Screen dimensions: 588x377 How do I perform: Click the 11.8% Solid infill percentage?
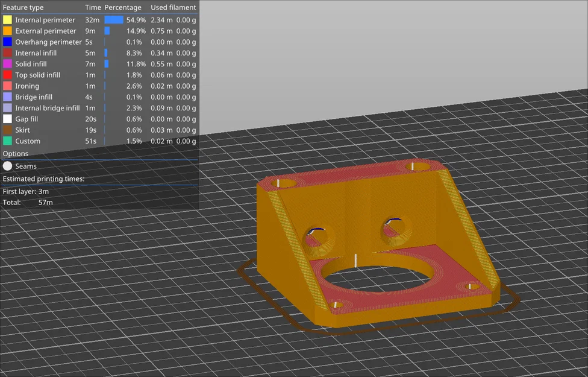(136, 64)
